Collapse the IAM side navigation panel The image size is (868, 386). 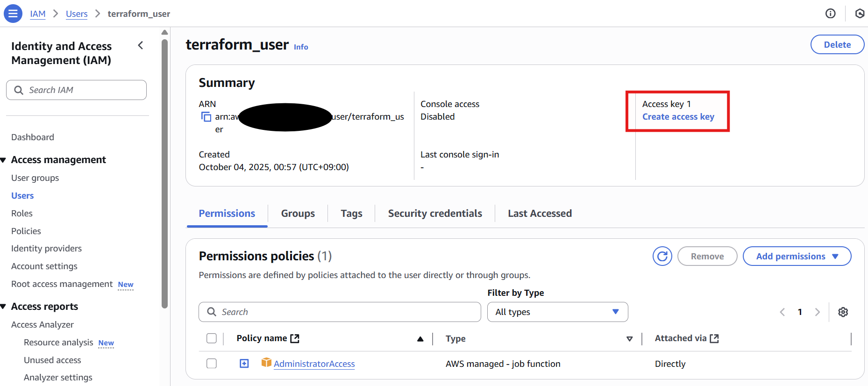coord(141,45)
